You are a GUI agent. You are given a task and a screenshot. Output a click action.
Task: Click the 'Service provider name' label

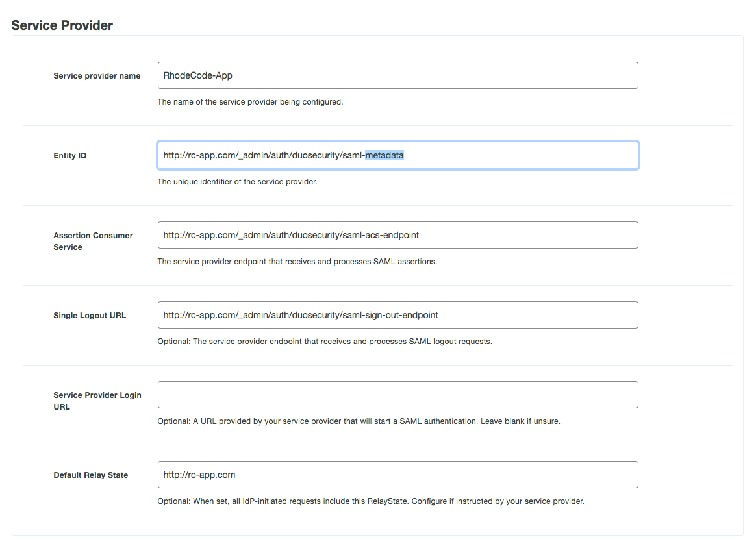point(97,76)
